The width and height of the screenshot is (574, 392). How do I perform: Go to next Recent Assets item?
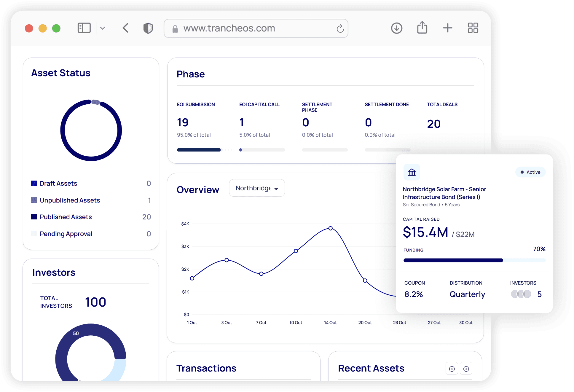(x=466, y=369)
